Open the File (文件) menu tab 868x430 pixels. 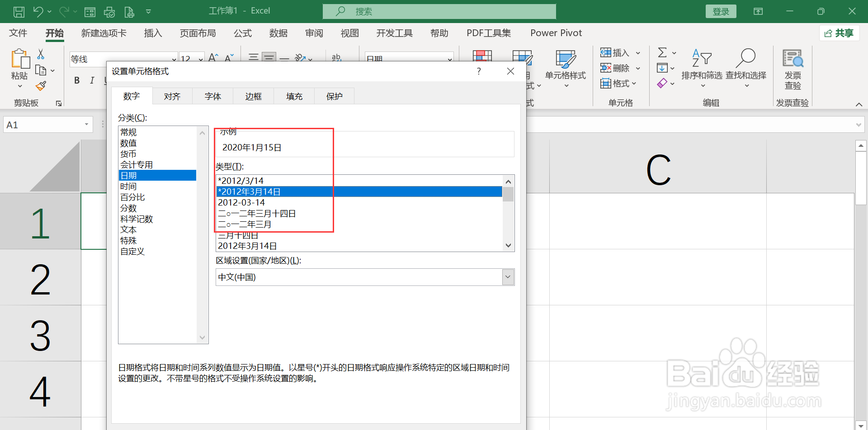(x=18, y=33)
